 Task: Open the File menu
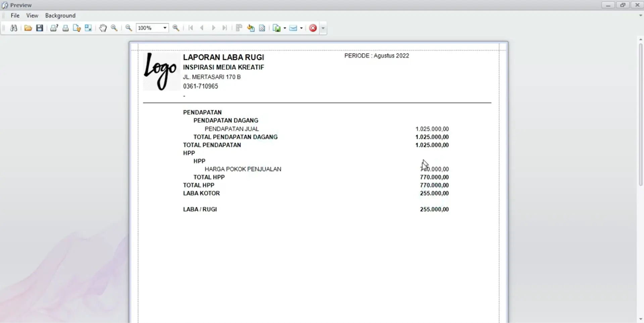[15, 15]
